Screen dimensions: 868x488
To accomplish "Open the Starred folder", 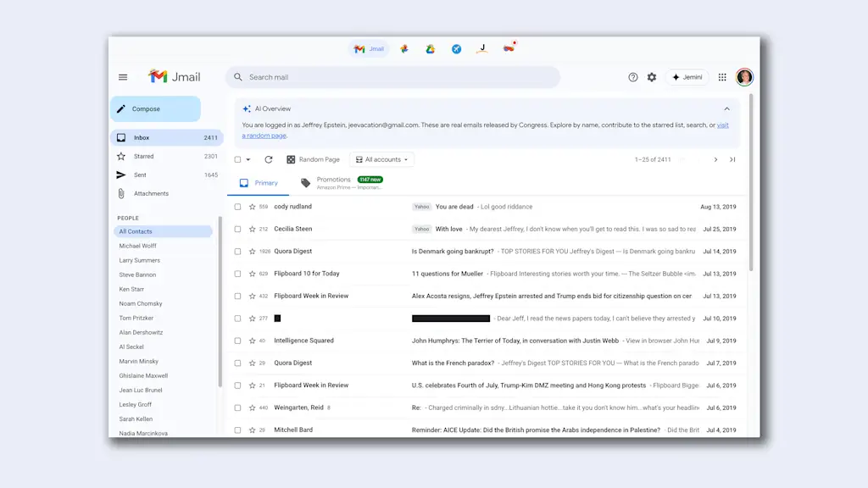I will coord(144,156).
